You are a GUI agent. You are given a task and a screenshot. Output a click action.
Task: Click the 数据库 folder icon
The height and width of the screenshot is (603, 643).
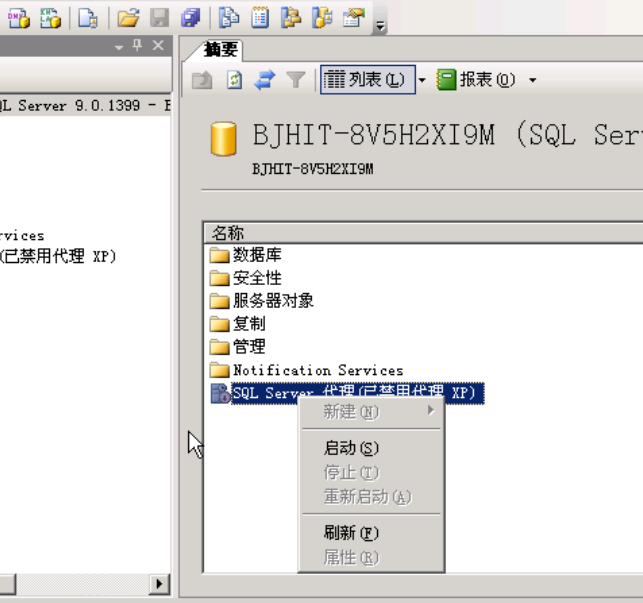(x=219, y=255)
